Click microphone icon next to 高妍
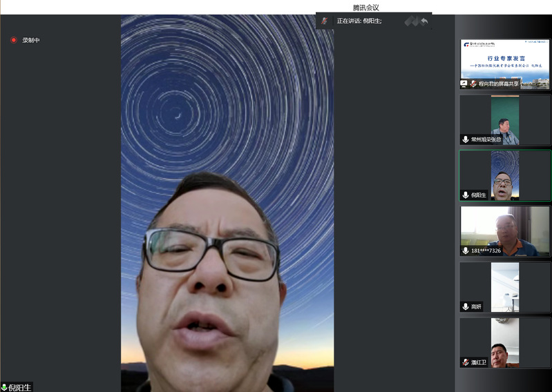This screenshot has width=552, height=392. (466, 306)
